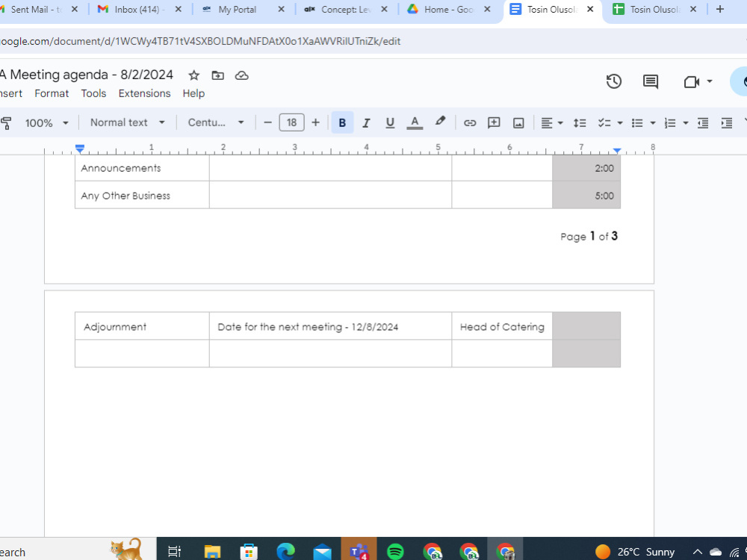Select the paint format roller tool
This screenshot has width=747, height=560.
tap(6, 123)
